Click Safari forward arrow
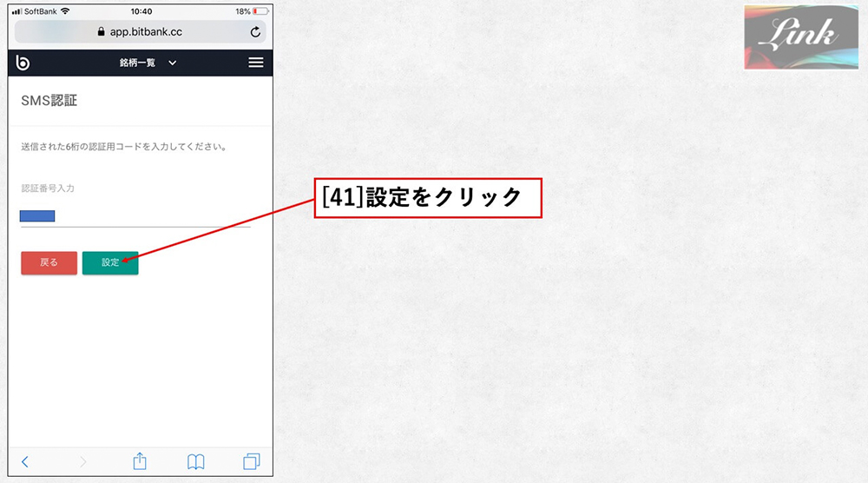This screenshot has width=868, height=483. (x=83, y=461)
